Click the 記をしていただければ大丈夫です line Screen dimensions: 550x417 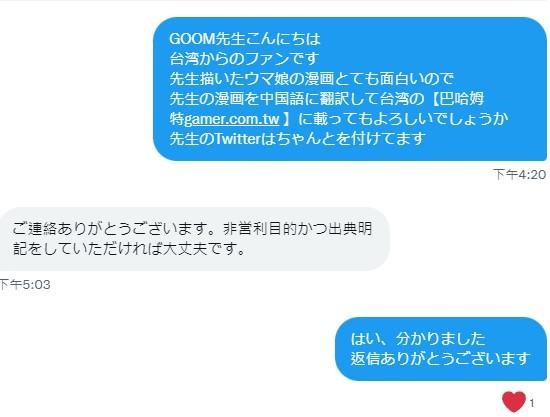pos(129,249)
